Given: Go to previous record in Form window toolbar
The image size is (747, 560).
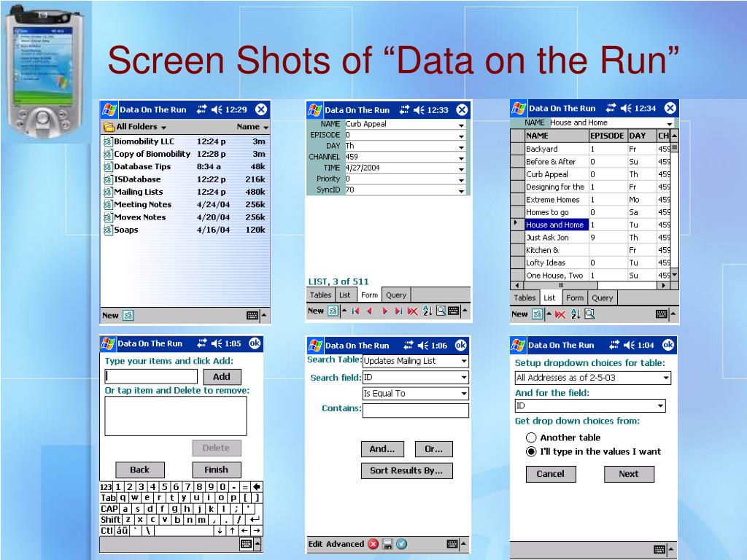Looking at the screenshot, I should [369, 311].
